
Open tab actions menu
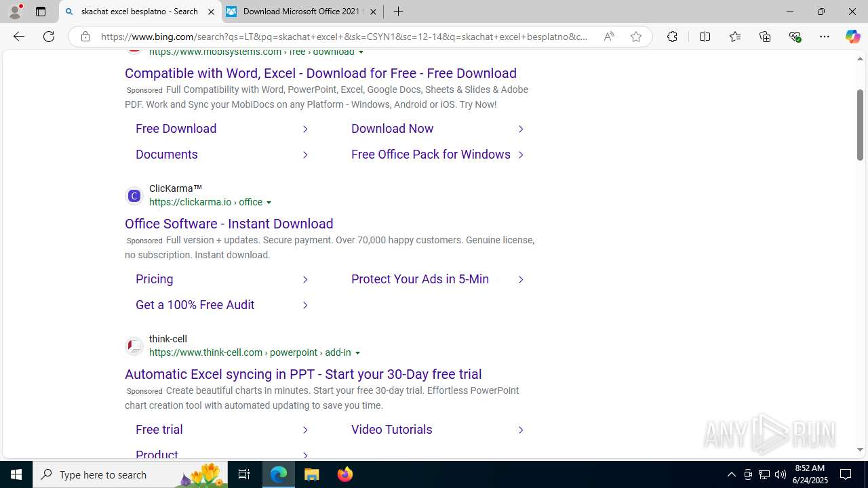pyautogui.click(x=41, y=12)
